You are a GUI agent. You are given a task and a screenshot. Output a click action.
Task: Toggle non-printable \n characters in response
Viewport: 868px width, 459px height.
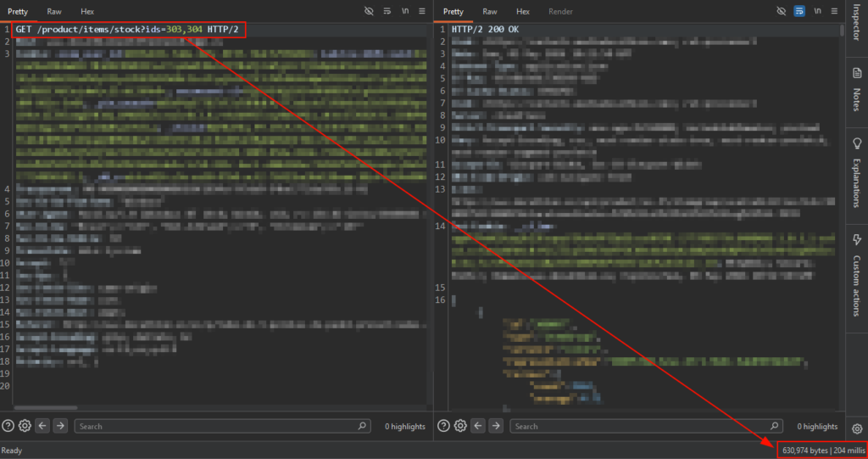pyautogui.click(x=818, y=11)
